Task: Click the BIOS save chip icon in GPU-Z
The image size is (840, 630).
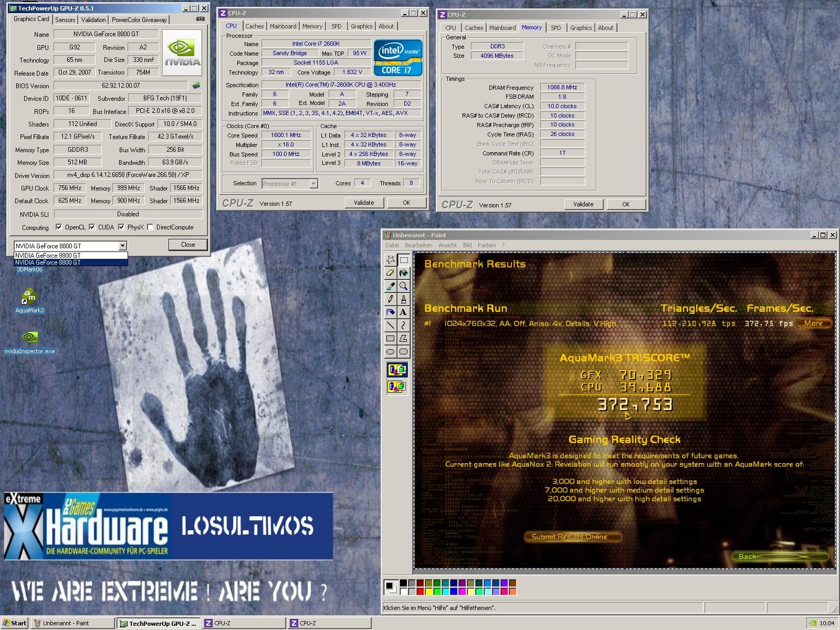Action: (x=196, y=85)
